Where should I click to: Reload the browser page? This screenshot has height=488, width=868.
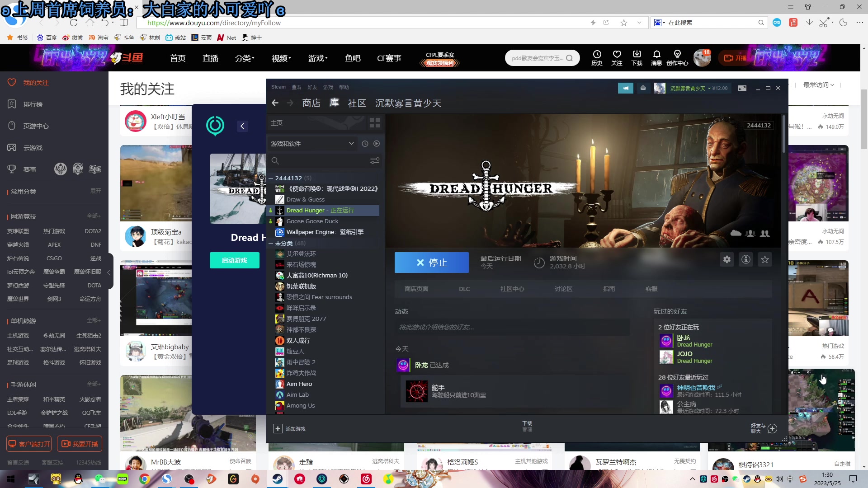pyautogui.click(x=74, y=23)
